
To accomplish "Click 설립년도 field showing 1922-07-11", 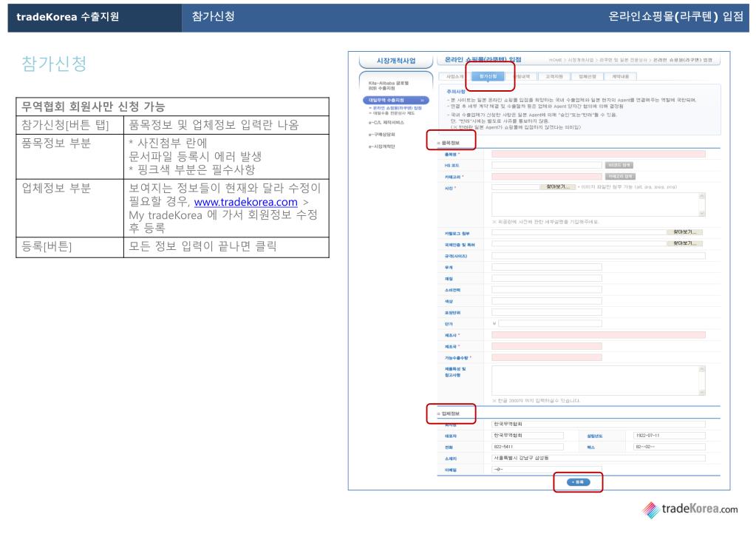I will pos(670,435).
